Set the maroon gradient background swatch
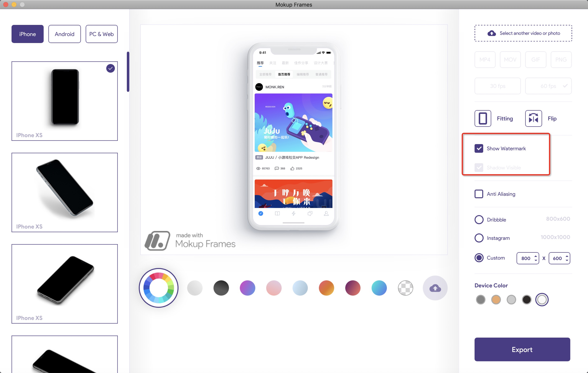The image size is (588, 373). coord(353,288)
